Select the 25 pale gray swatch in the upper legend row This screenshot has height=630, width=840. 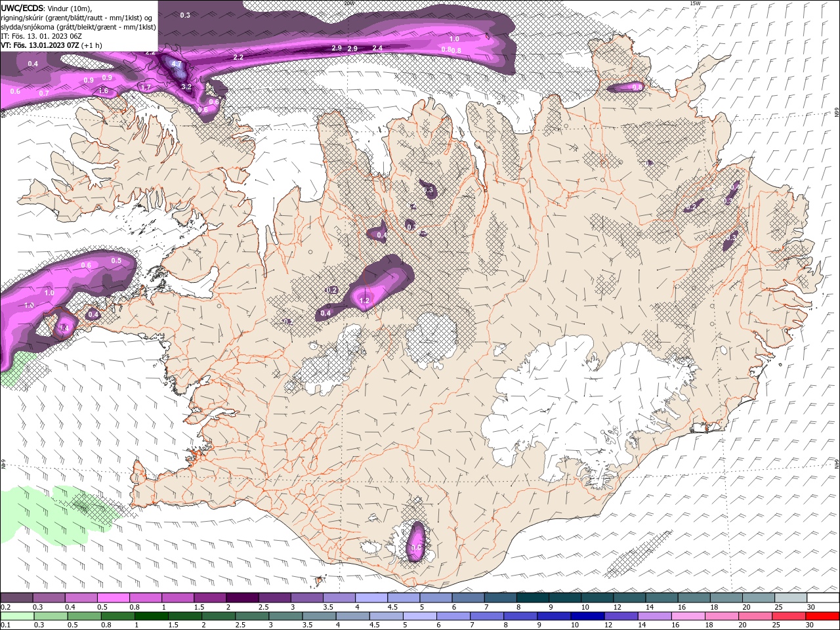coord(790,598)
